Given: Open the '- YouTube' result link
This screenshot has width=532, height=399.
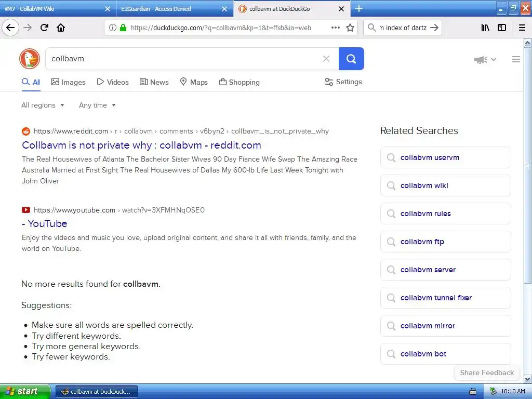Looking at the screenshot, I should pyautogui.click(x=45, y=223).
